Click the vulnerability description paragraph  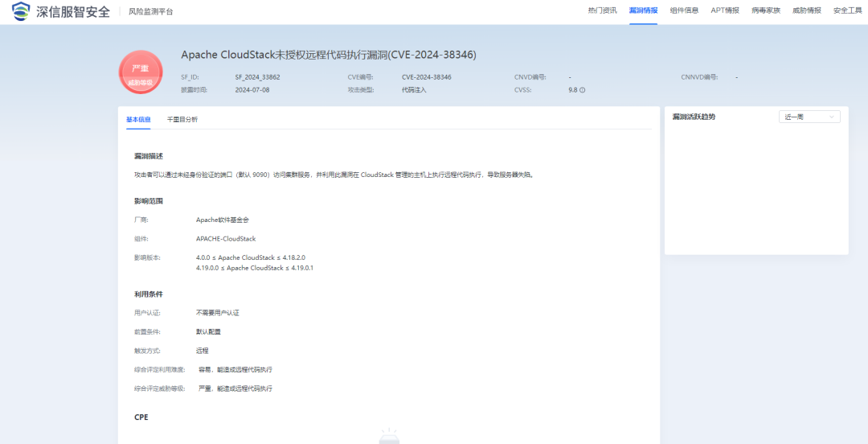coord(334,175)
